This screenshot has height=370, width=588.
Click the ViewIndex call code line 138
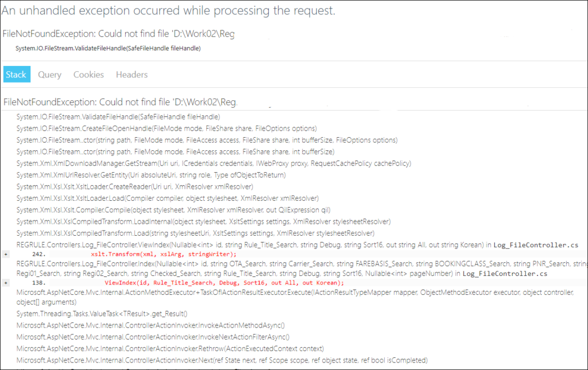click(225, 283)
